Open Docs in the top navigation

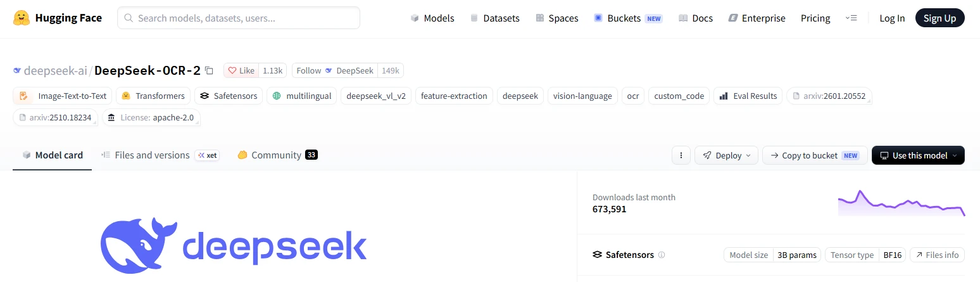[x=696, y=18]
